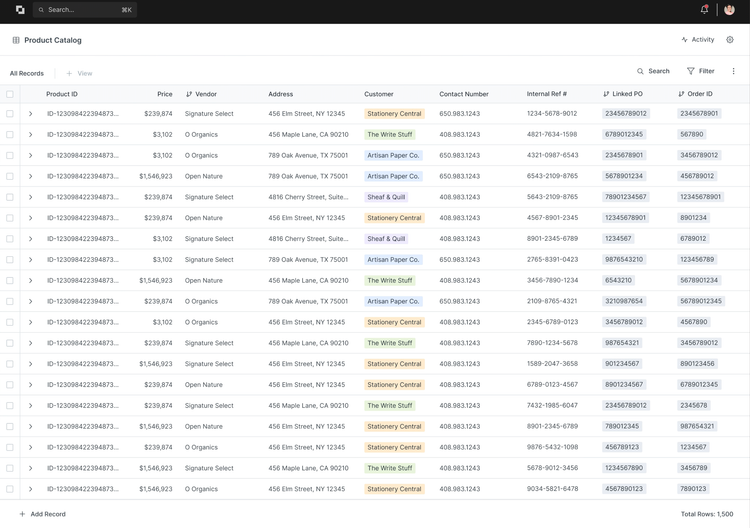Expand the row with ref 2345-6789-0123
The width and height of the screenshot is (750, 528).
[x=30, y=322]
